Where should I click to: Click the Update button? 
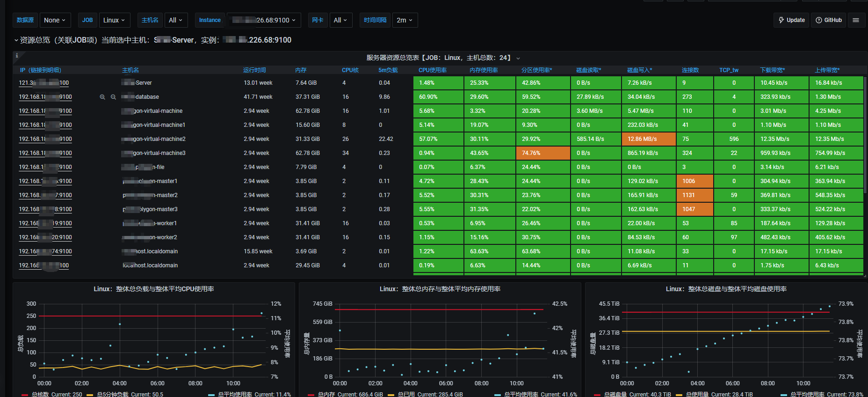tap(791, 20)
